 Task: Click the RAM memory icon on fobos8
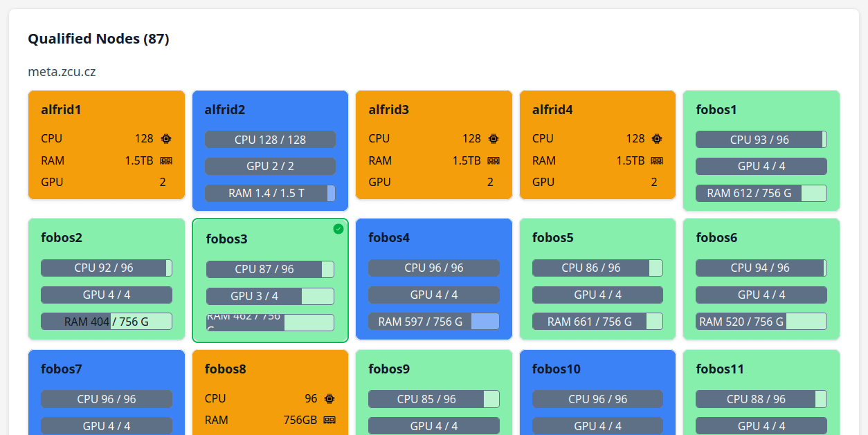click(x=329, y=420)
